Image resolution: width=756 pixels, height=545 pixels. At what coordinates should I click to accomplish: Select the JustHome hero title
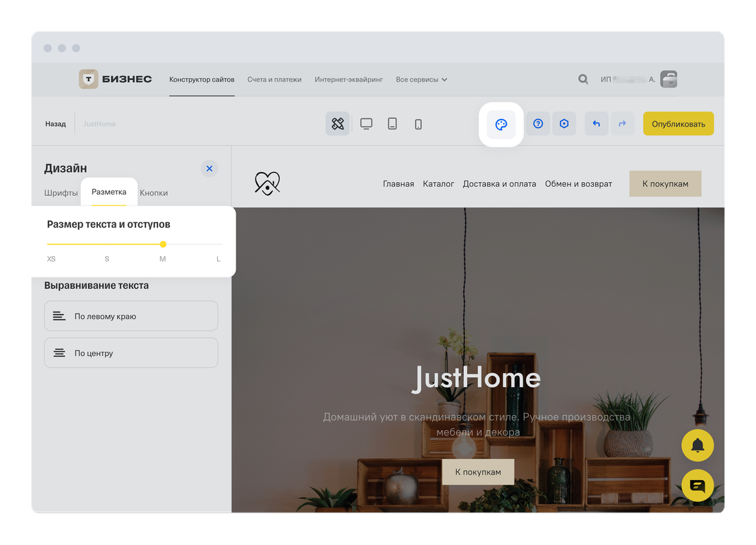(x=477, y=378)
